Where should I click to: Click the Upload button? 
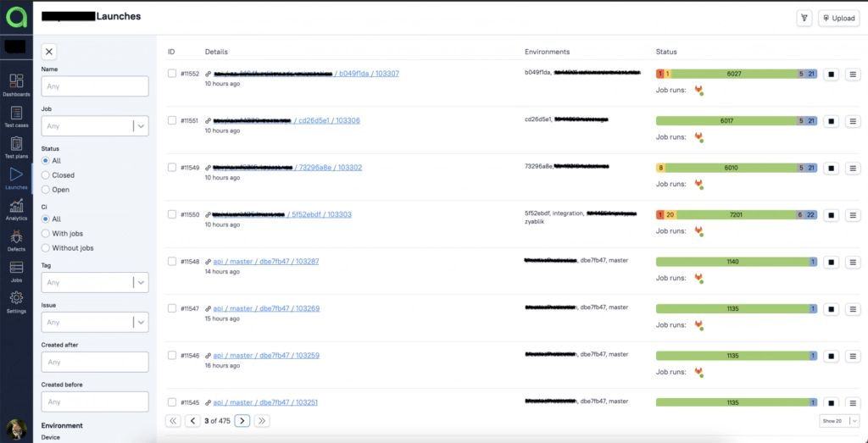[838, 18]
